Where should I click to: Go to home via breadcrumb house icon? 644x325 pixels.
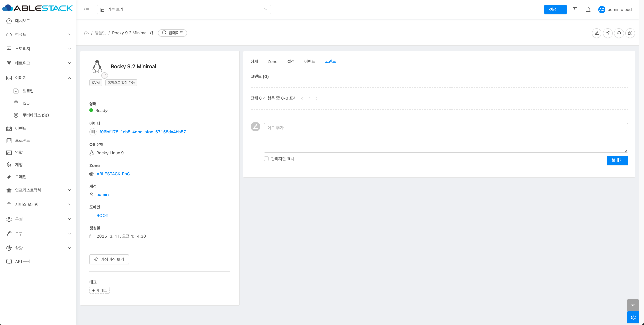86,33
